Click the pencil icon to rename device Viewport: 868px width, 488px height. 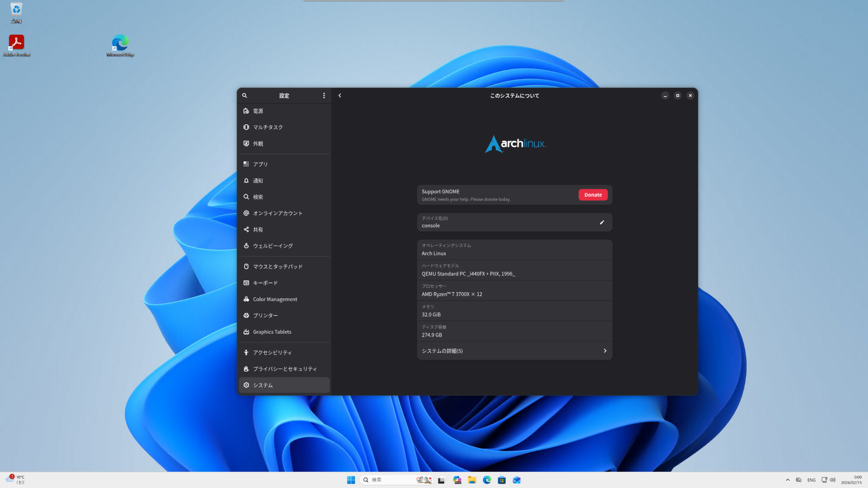(x=601, y=222)
